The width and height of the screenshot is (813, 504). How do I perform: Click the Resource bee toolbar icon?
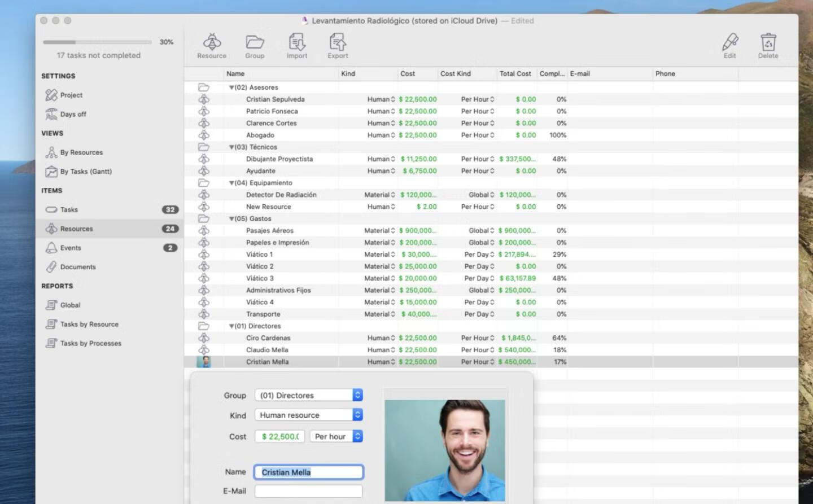212,42
